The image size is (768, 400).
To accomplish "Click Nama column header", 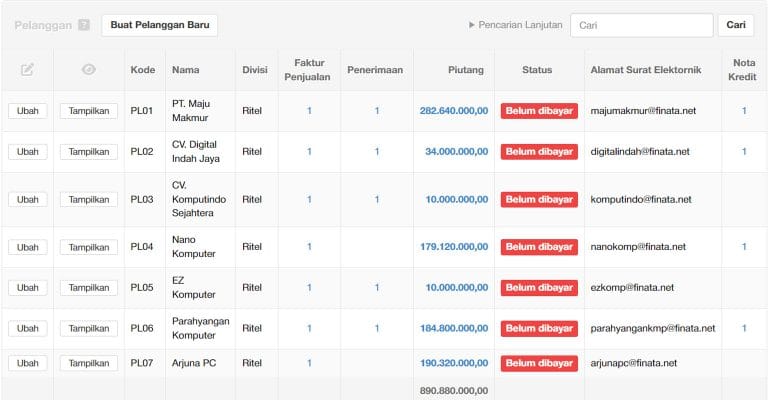I will (x=185, y=70).
